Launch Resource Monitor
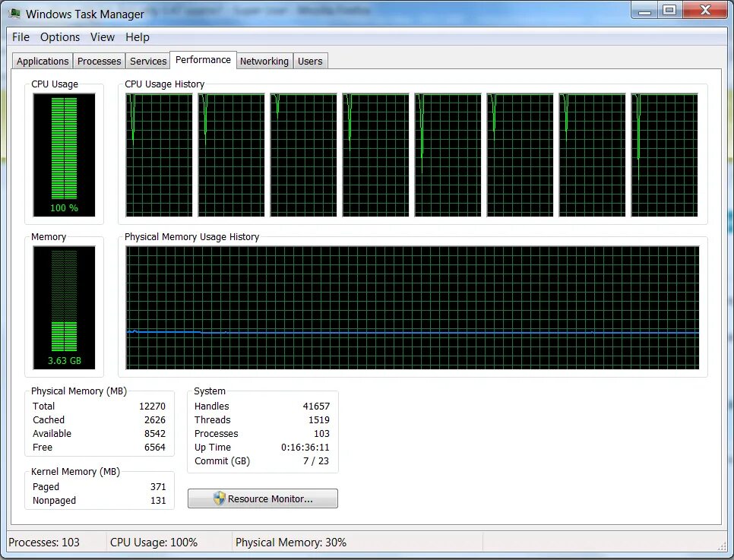This screenshot has width=734, height=560. click(263, 498)
